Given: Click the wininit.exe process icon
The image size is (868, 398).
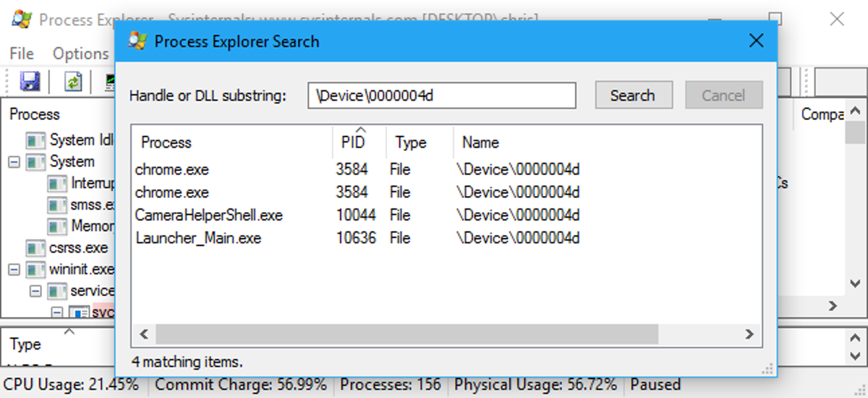Looking at the screenshot, I should coord(35,270).
